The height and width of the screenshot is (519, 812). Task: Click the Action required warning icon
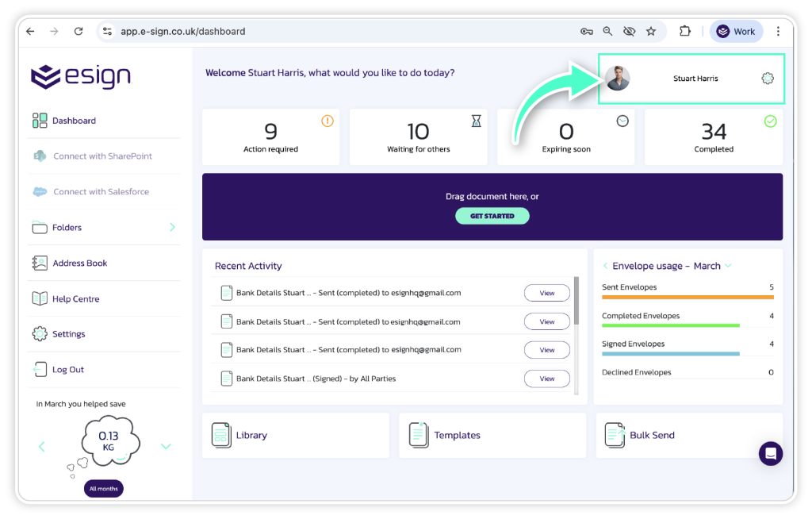coord(327,121)
